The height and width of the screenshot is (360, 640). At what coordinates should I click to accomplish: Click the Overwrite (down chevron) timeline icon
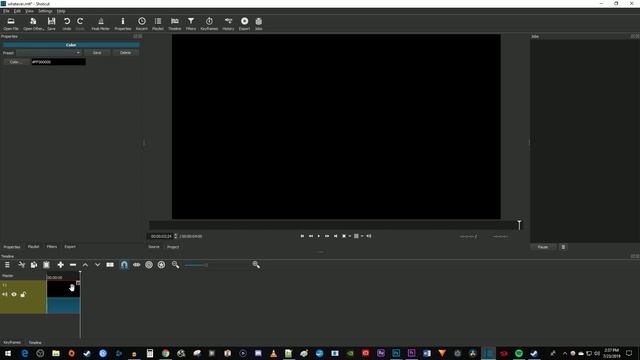[98, 265]
